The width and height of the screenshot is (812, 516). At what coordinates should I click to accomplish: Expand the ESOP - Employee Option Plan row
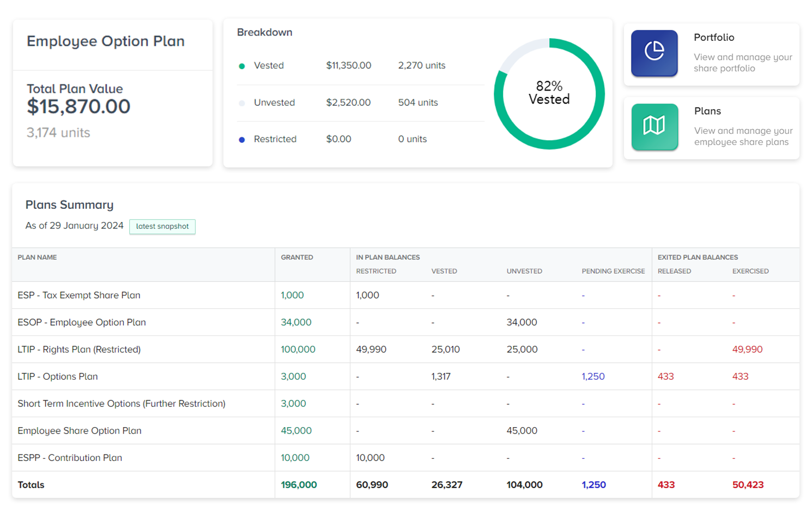pos(82,322)
